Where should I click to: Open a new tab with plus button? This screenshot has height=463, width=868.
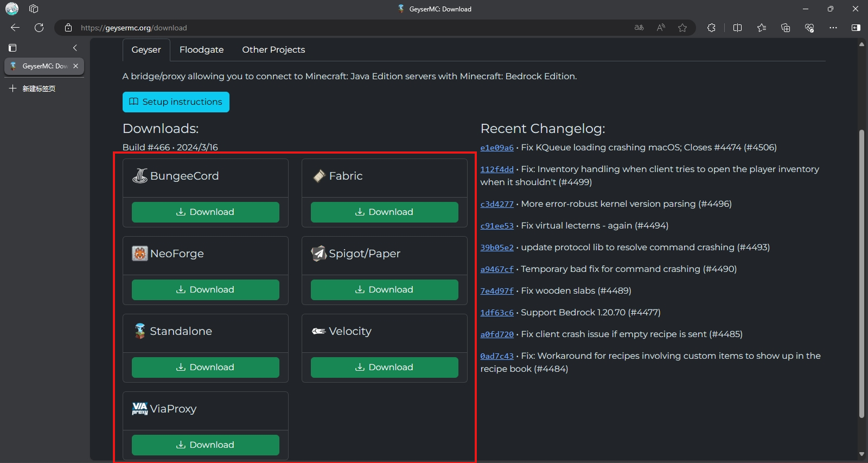click(x=12, y=88)
